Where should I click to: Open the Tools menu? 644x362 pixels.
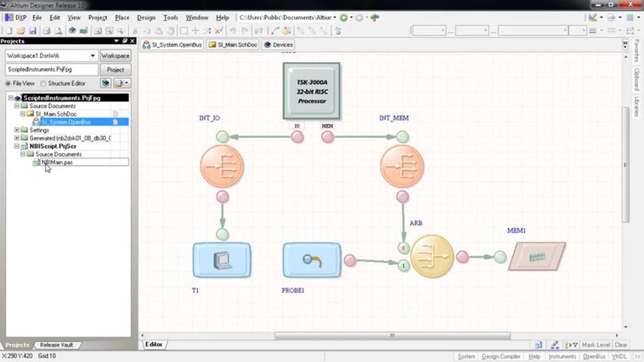pos(170,17)
